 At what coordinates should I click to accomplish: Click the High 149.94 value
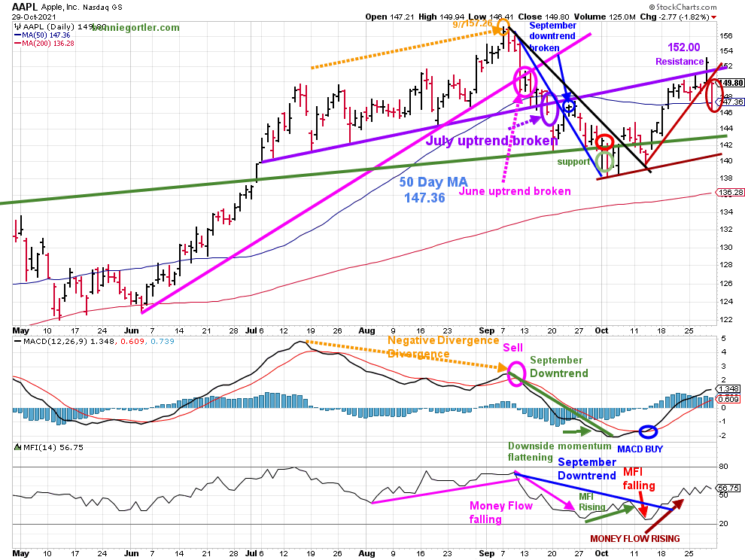click(x=442, y=17)
